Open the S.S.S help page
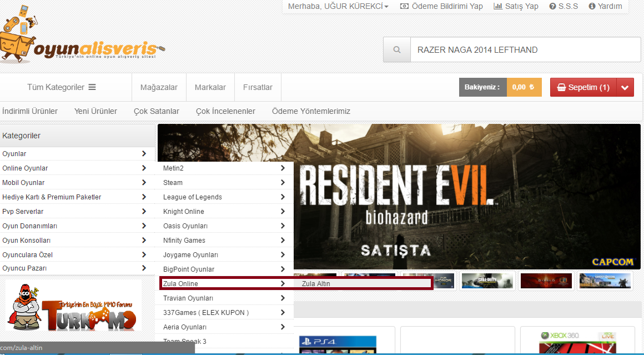 (563, 6)
